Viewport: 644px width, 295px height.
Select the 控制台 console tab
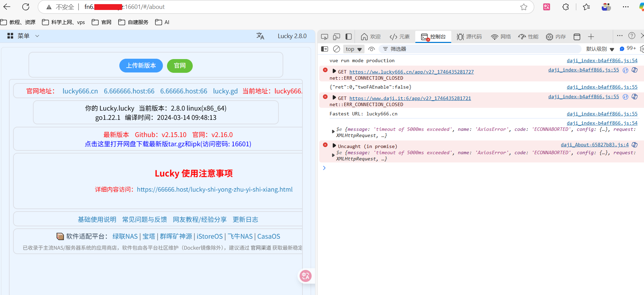pos(433,37)
